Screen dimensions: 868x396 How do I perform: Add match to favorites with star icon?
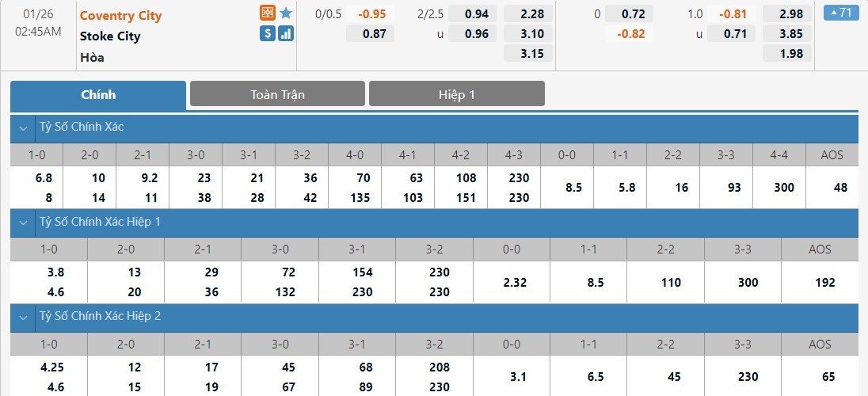tap(286, 13)
